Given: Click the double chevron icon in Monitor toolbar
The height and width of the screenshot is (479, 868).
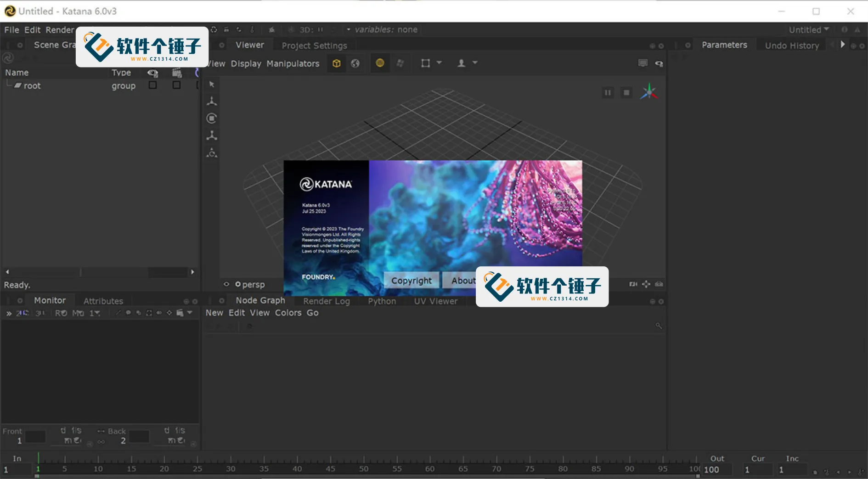Looking at the screenshot, I should tap(8, 313).
